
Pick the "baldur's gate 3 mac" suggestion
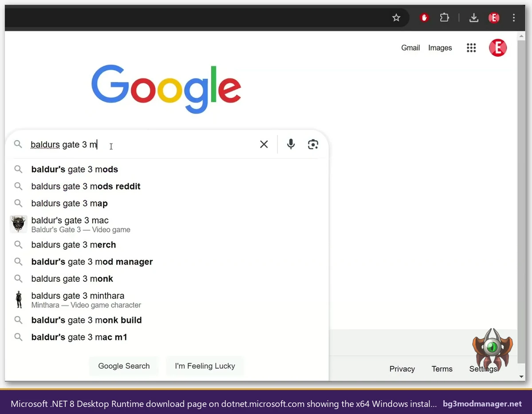tap(167, 225)
